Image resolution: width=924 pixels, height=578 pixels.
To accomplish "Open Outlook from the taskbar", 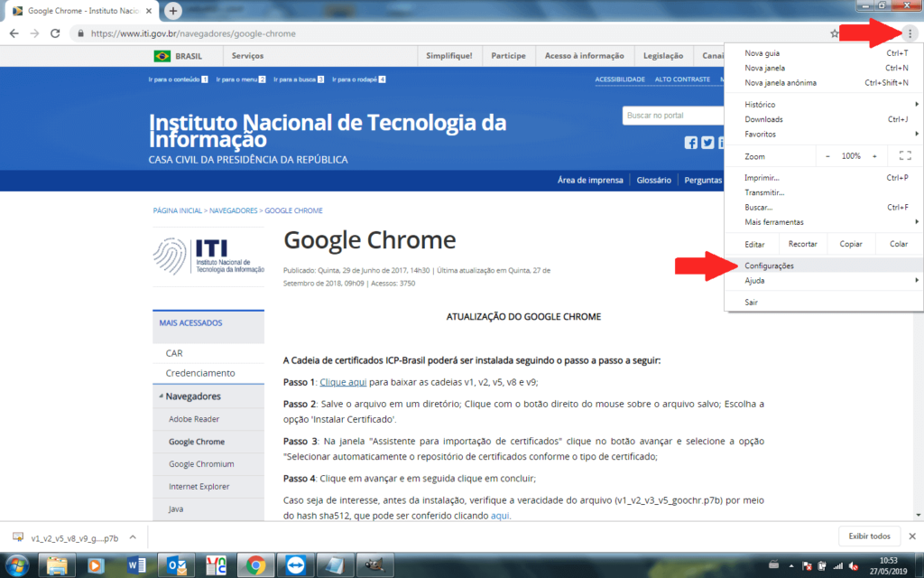I will 176,565.
